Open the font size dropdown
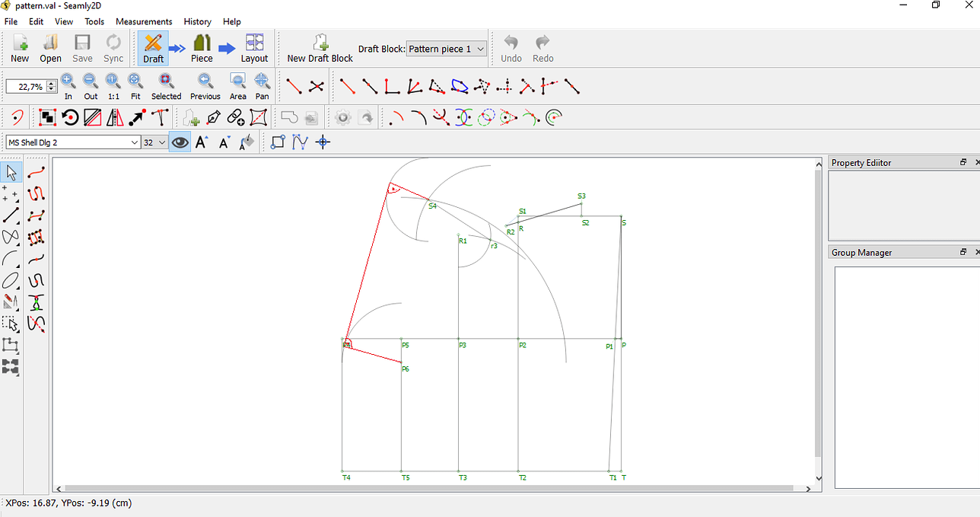The width and height of the screenshot is (980, 517). coord(153,142)
